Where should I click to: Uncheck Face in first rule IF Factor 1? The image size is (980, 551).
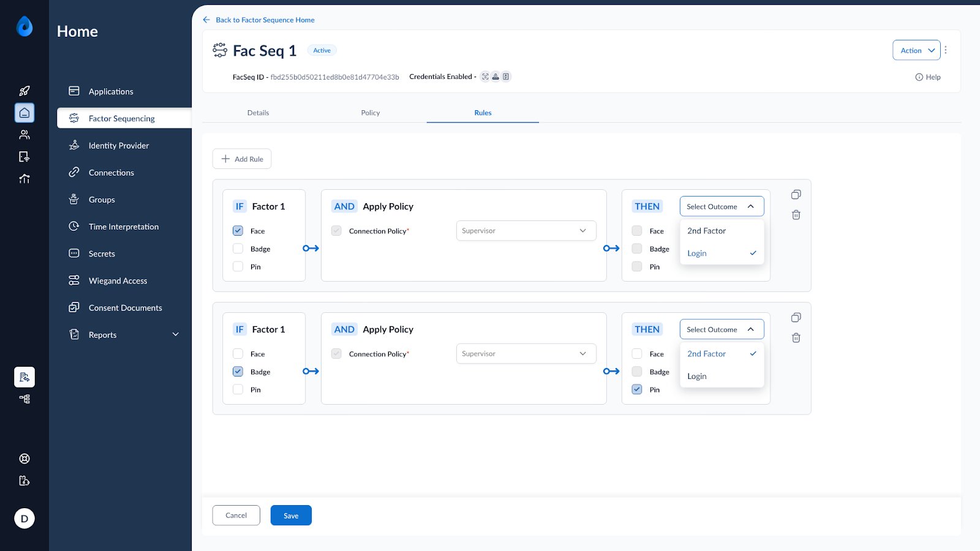(238, 231)
